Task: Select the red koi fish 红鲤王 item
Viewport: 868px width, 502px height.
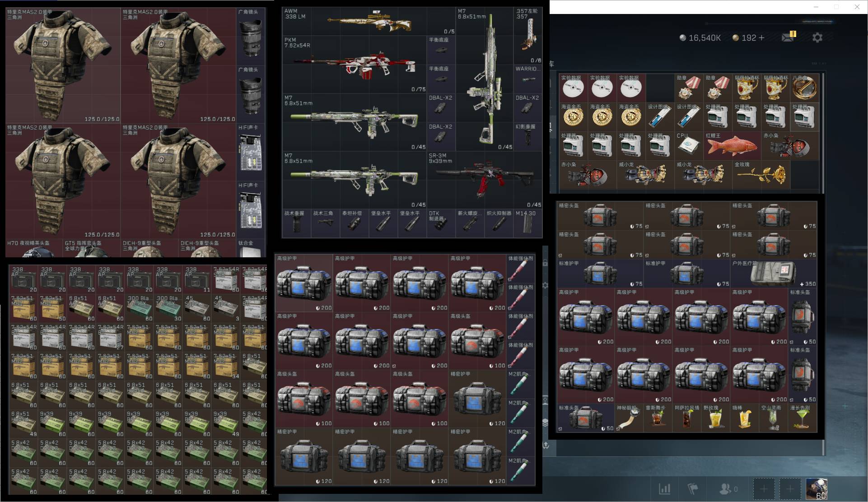Action: point(732,146)
